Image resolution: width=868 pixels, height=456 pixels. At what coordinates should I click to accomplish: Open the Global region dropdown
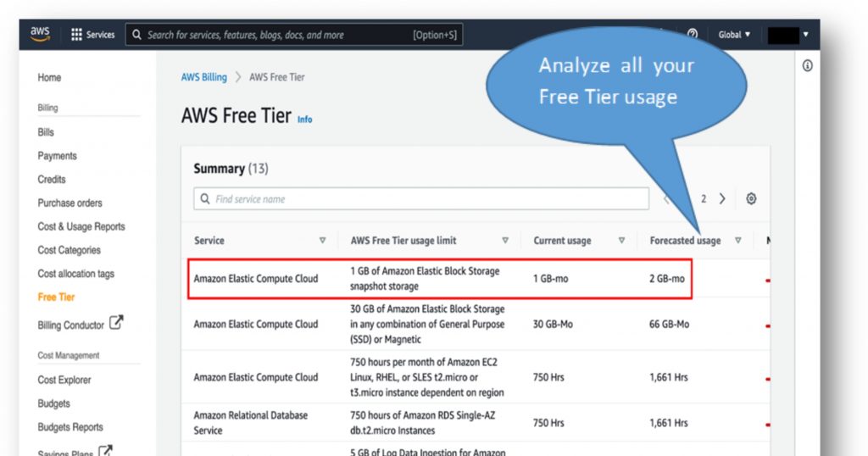pyautogui.click(x=734, y=34)
